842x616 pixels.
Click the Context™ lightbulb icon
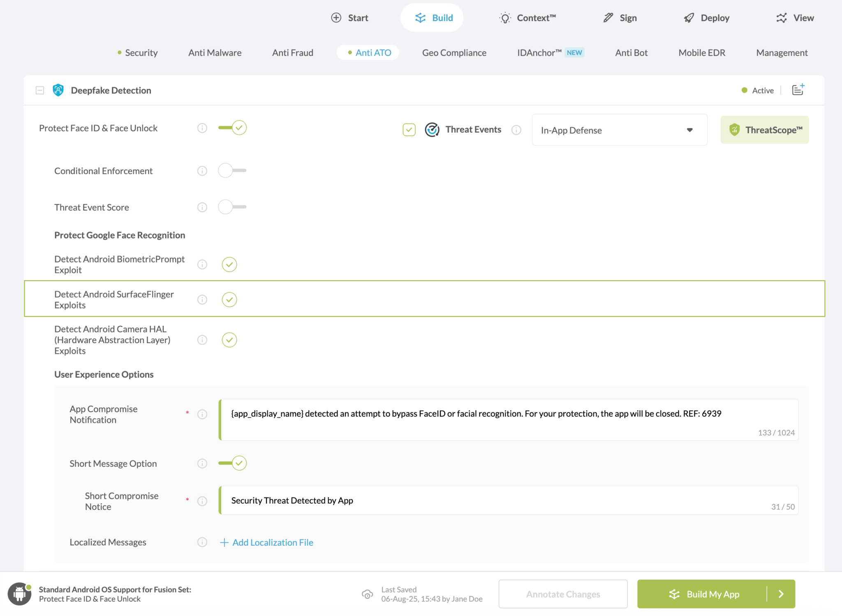504,18
